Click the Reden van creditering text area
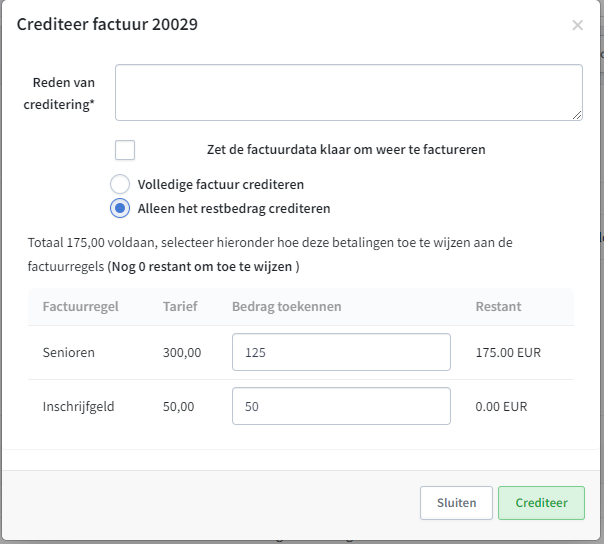The width and height of the screenshot is (604, 544). (349, 92)
